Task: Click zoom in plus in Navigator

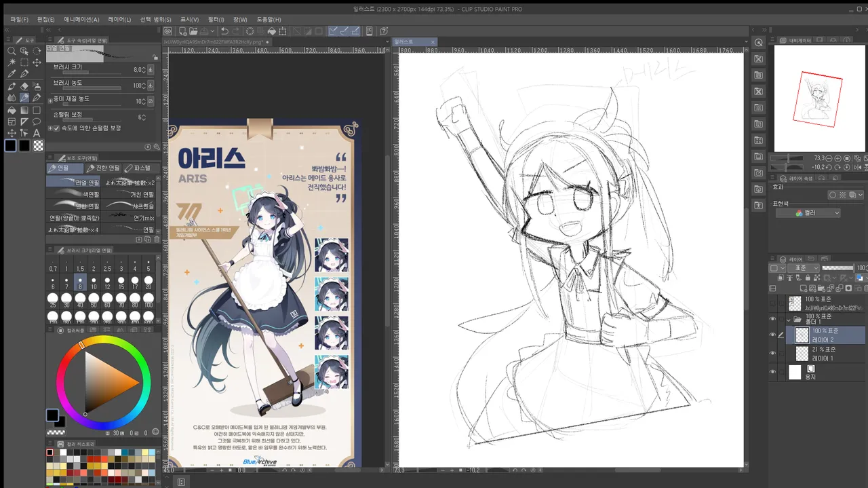Action: tap(838, 158)
